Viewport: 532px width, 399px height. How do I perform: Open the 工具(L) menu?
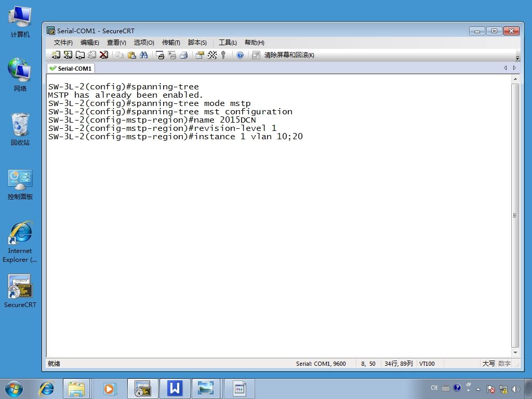228,43
